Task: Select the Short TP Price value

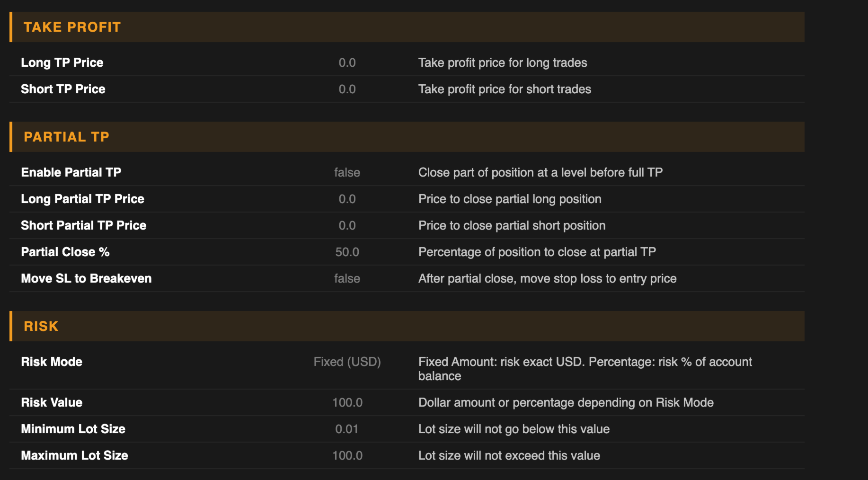Action: coord(347,89)
